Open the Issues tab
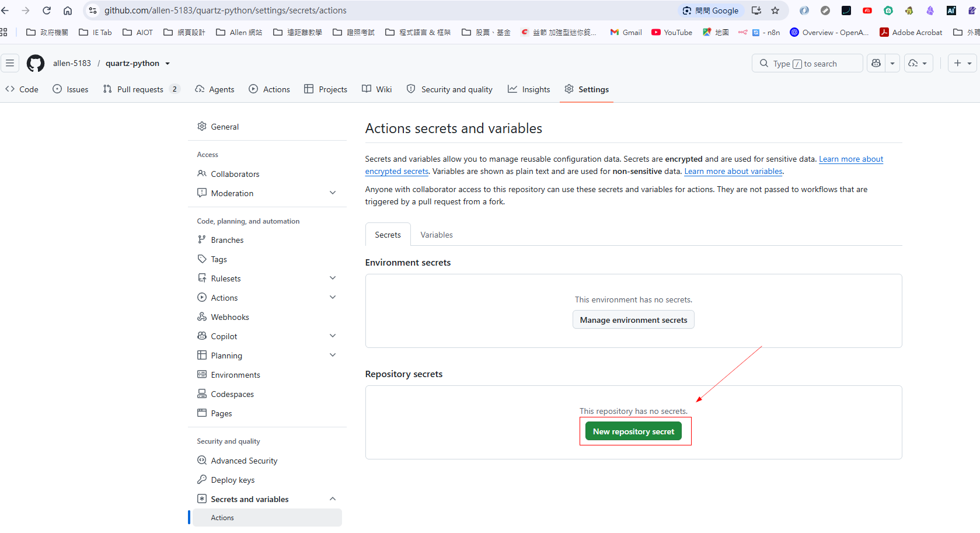Image resolution: width=980 pixels, height=533 pixels. [x=71, y=89]
